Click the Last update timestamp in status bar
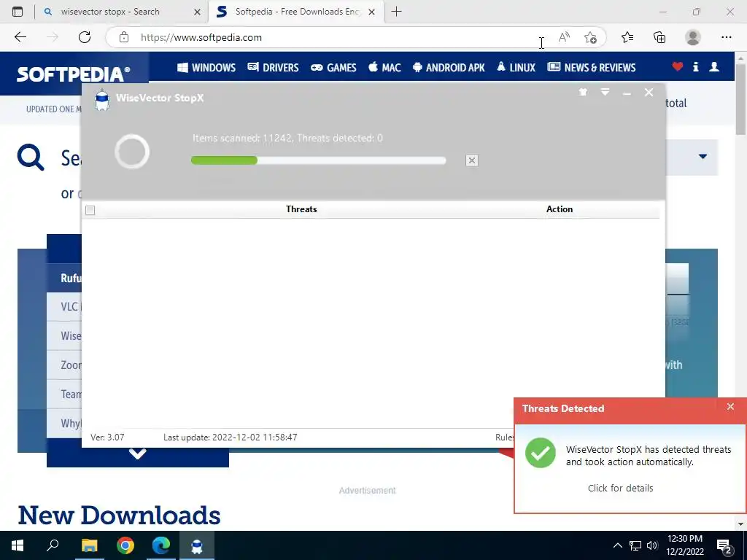This screenshot has height=560, width=747. click(x=230, y=437)
